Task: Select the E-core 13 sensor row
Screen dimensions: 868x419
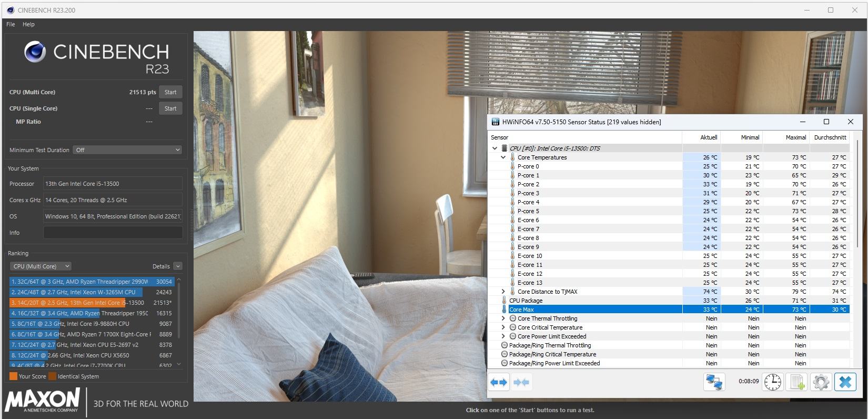Action: [669, 283]
